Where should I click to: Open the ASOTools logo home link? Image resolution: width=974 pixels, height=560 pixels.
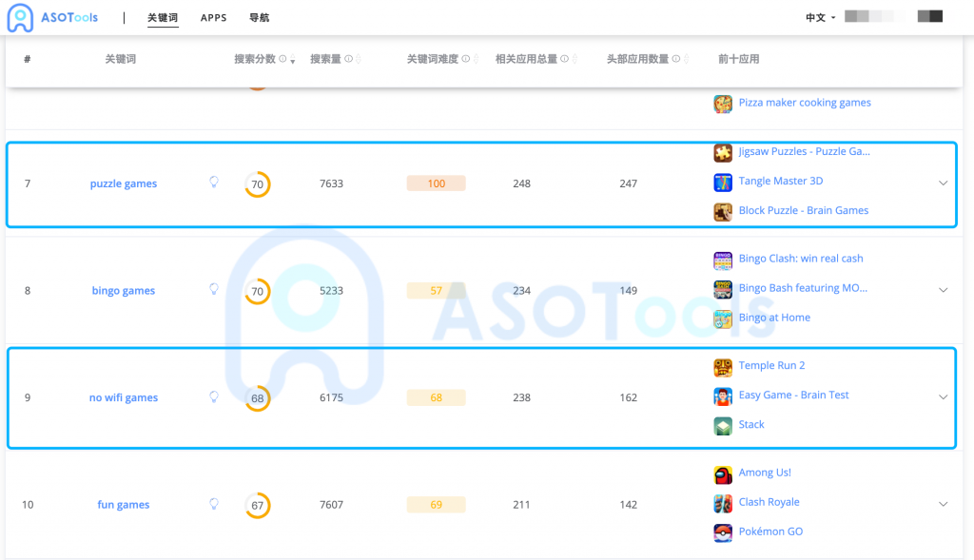(x=53, y=17)
